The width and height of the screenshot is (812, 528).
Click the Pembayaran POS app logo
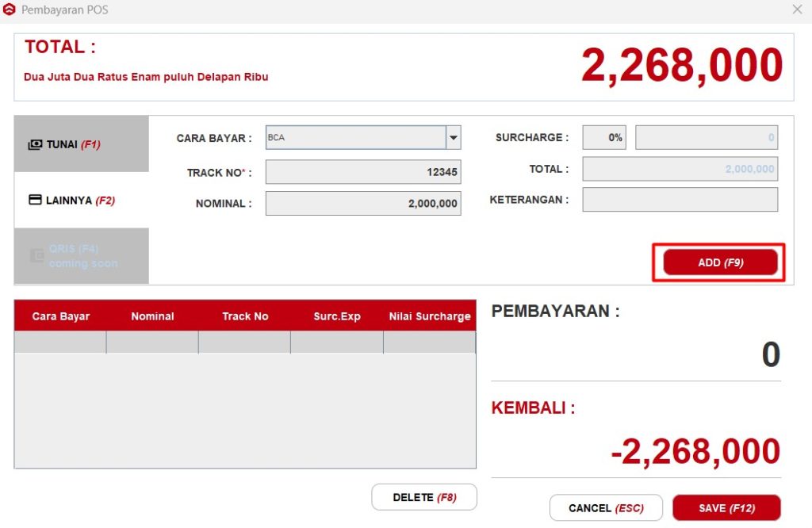tap(10, 10)
